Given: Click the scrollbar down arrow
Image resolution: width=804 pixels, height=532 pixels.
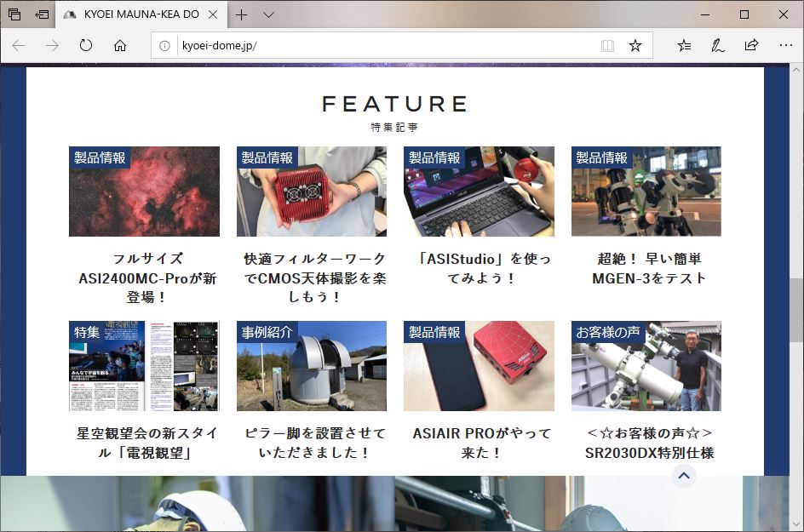Looking at the screenshot, I should [795, 523].
